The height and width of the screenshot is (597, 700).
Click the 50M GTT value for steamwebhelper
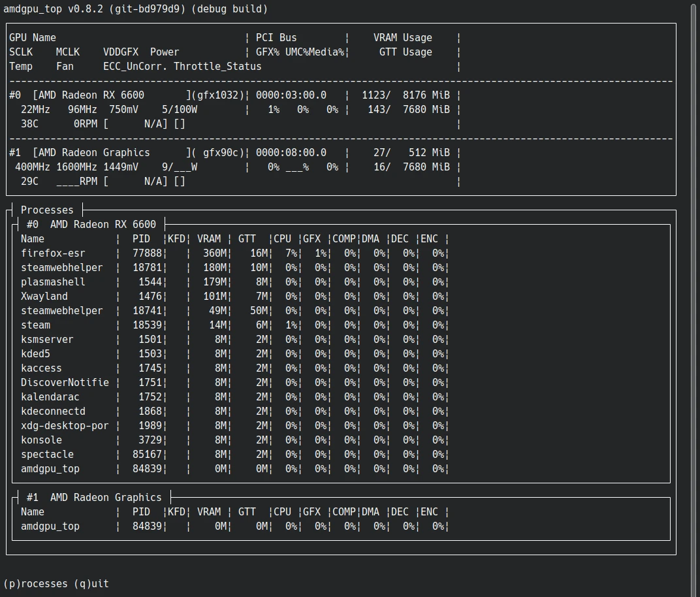click(259, 311)
